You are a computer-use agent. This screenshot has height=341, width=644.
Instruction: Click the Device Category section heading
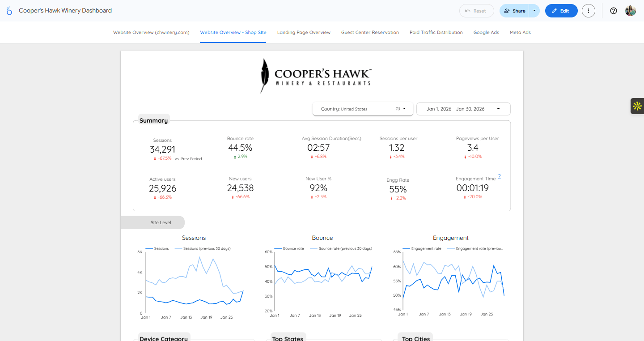click(x=164, y=338)
